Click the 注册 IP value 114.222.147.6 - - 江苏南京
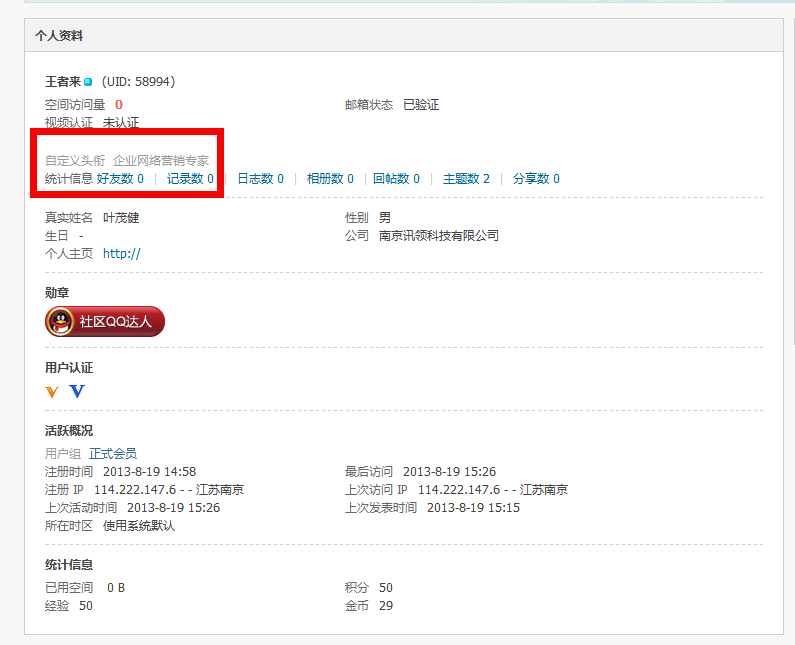 169,490
